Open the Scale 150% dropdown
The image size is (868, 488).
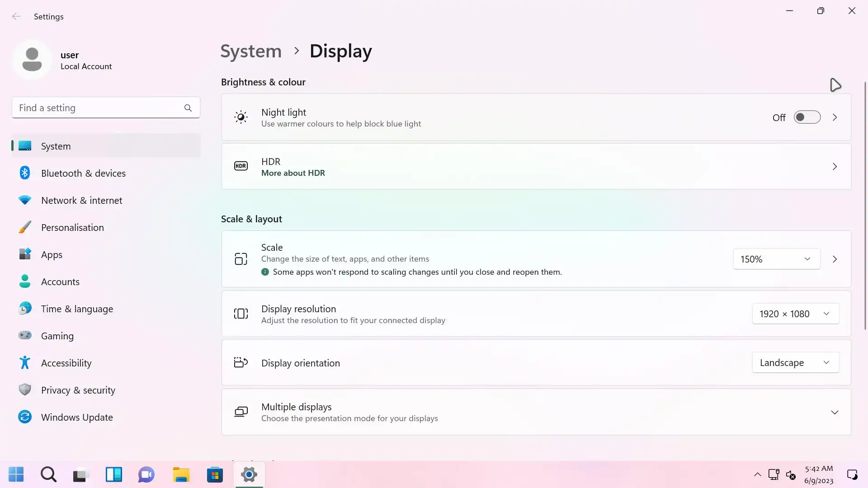[x=776, y=259]
